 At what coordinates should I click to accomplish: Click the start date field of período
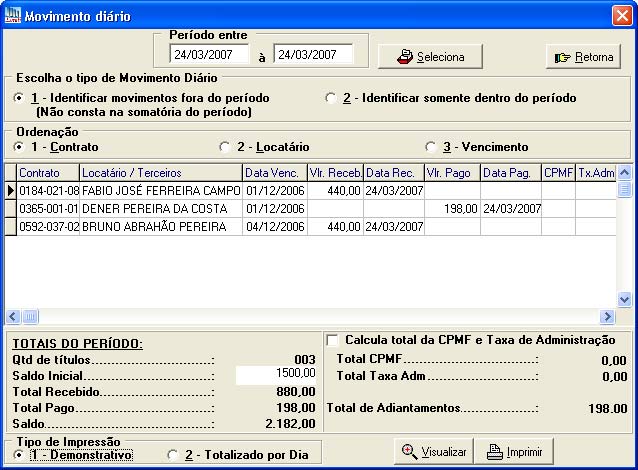pyautogui.click(x=211, y=54)
